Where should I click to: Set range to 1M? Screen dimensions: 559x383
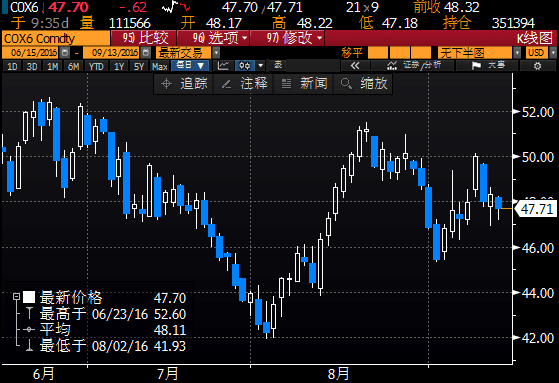click(x=52, y=66)
